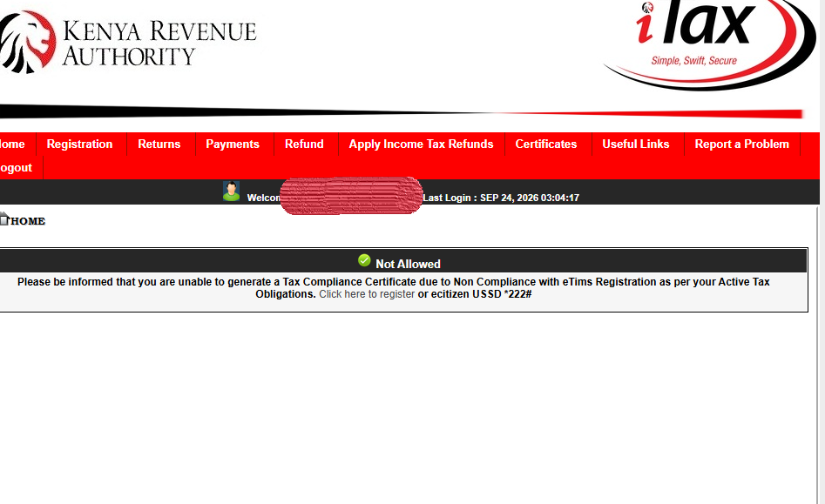The width and height of the screenshot is (825, 504).
Task: Click the Welcome text in the dark bar
Action: pyautogui.click(x=264, y=198)
